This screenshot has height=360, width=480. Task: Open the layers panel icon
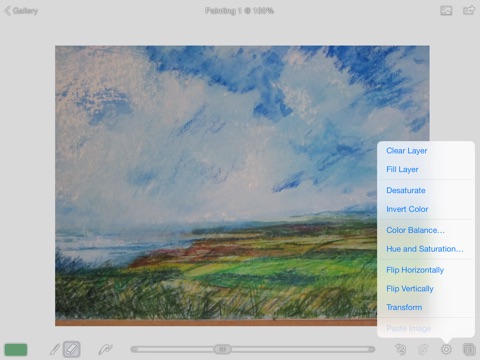(469, 349)
